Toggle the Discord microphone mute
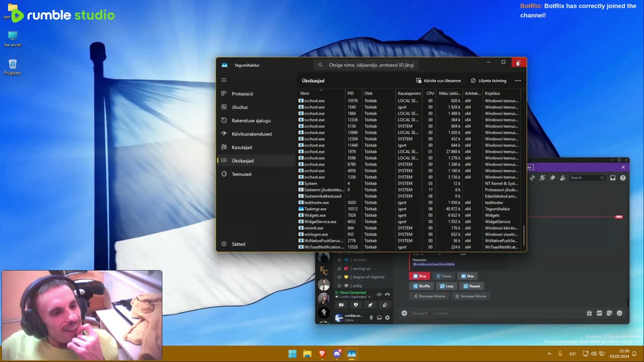Screen dimensions: 644x362 coord(371,318)
